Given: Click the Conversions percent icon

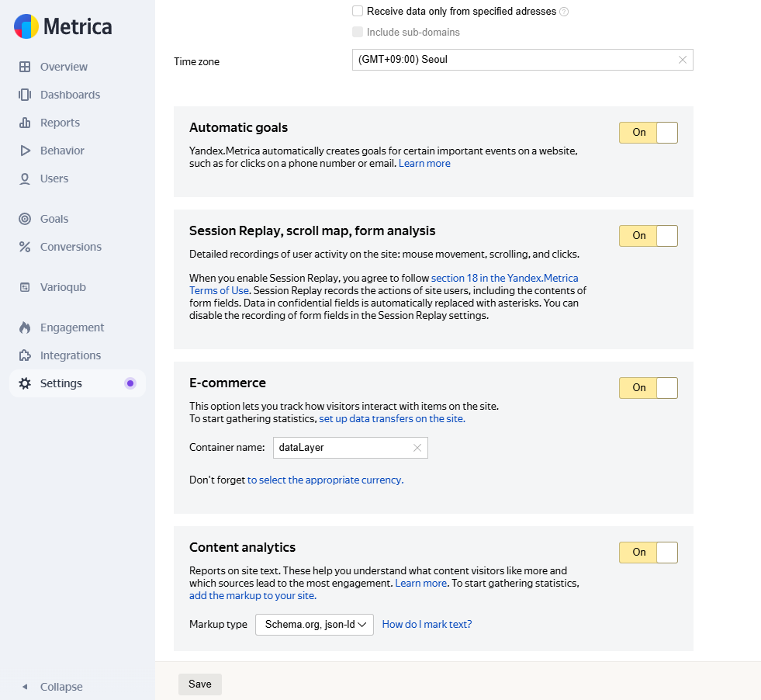Looking at the screenshot, I should click(25, 247).
